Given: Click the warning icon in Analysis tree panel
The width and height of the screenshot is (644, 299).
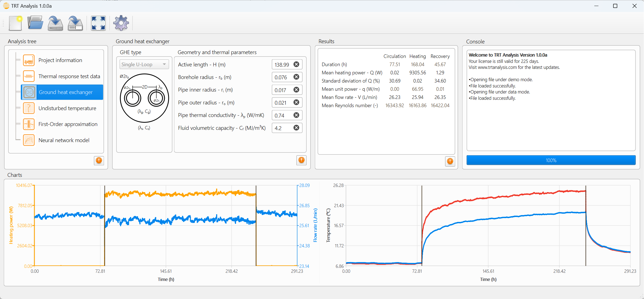Looking at the screenshot, I should click(x=99, y=160).
